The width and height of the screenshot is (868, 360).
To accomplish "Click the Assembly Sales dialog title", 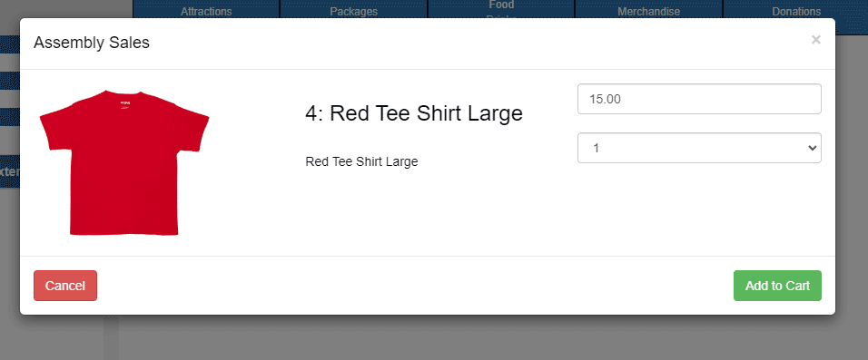I will point(92,43).
